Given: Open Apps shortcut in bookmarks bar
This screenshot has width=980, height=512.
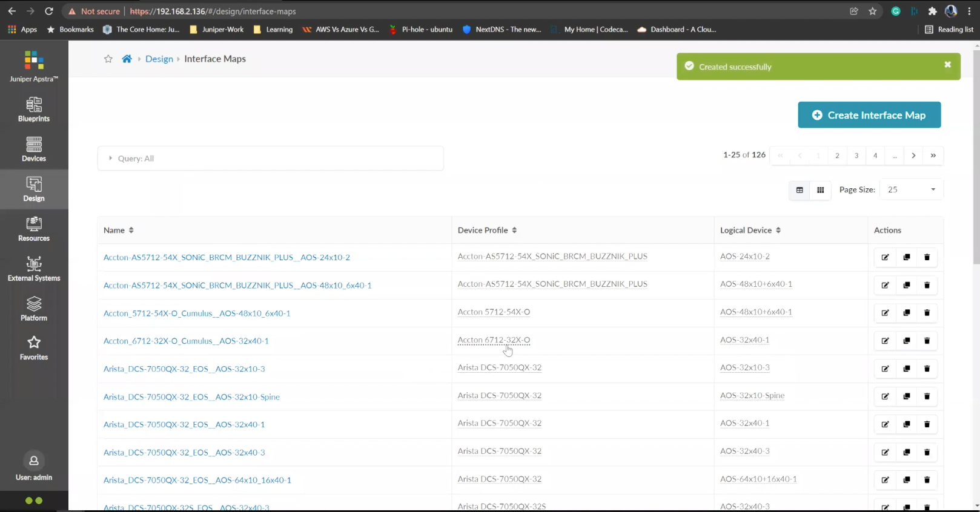Looking at the screenshot, I should 22,29.
